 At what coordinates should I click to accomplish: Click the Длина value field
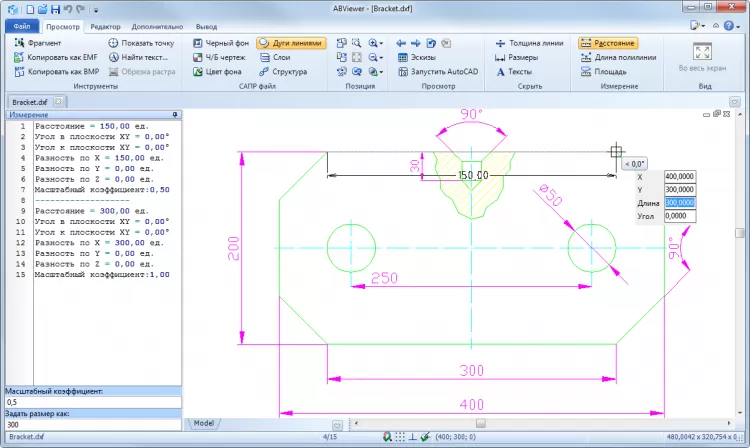tap(680, 203)
